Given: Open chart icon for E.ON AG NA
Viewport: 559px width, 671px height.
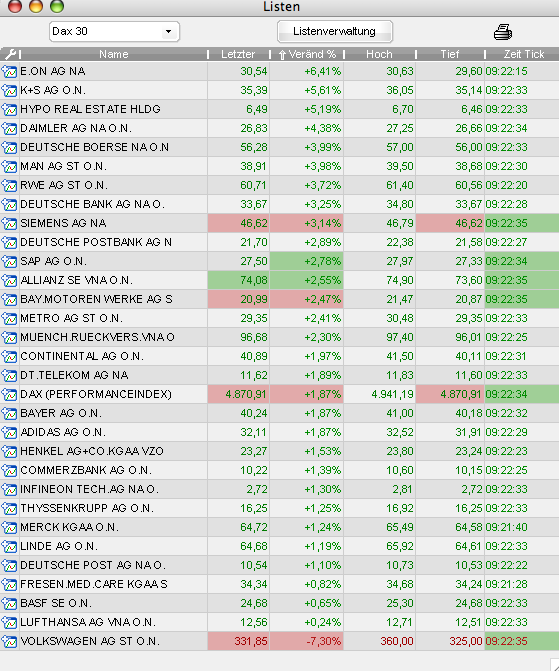Looking at the screenshot, I should pos(9,71).
